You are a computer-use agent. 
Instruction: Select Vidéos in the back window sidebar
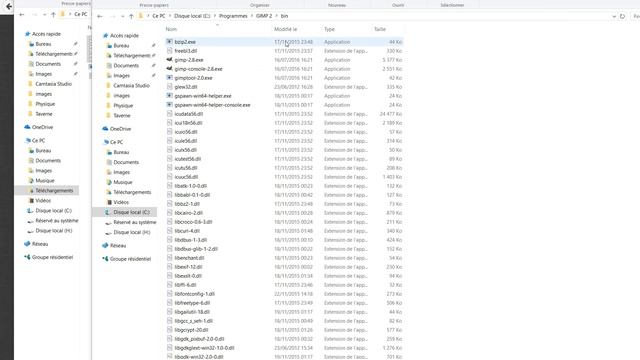pos(43,200)
